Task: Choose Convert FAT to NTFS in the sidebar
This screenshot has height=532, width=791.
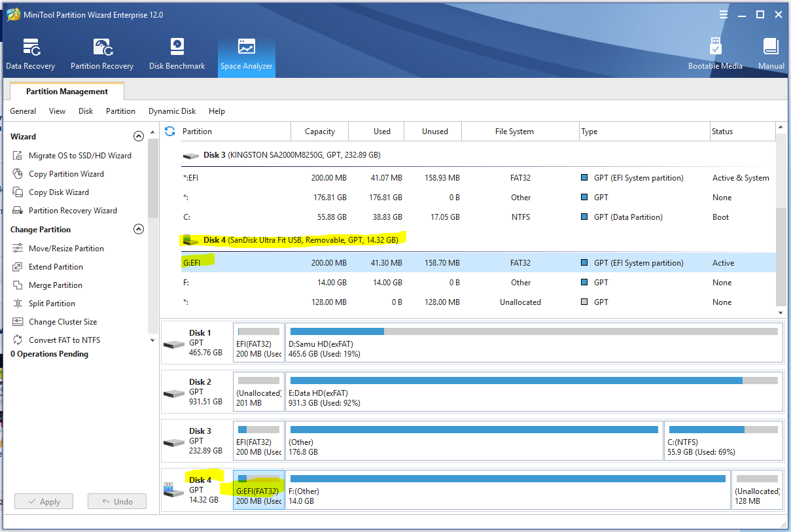Action: point(56,340)
